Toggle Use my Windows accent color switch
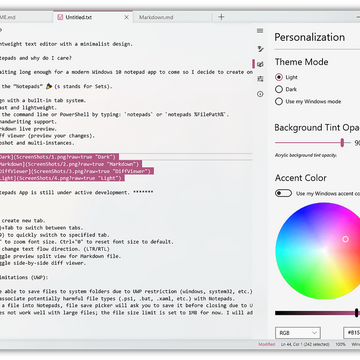The image size is (360, 360). coord(283,193)
